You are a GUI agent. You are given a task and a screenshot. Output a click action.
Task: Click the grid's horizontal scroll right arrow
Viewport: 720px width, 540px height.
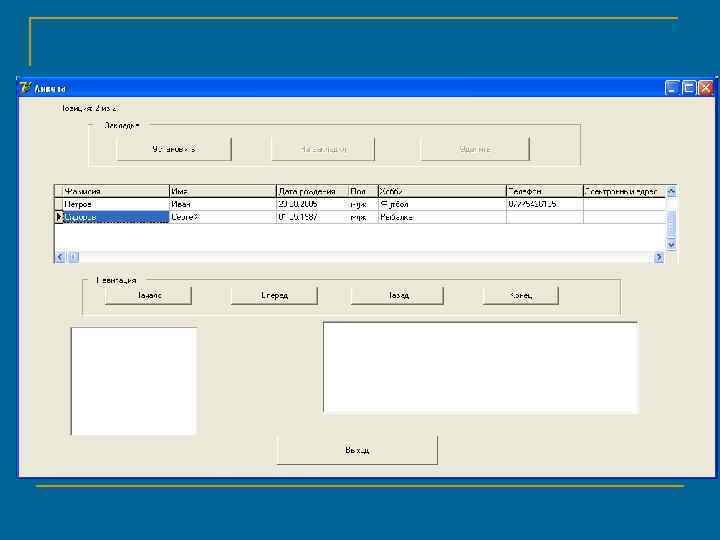point(659,257)
